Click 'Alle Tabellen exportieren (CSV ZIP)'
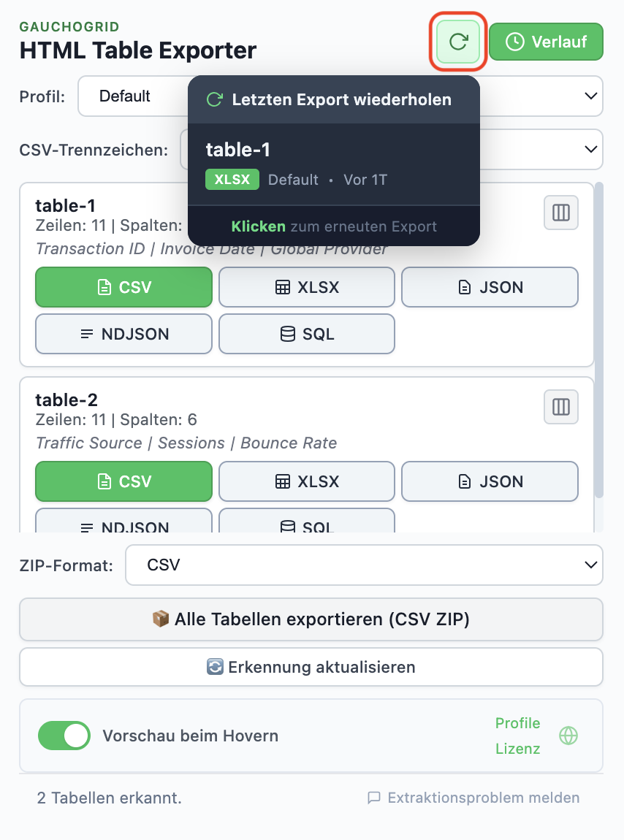Image resolution: width=624 pixels, height=840 pixels. (x=311, y=619)
